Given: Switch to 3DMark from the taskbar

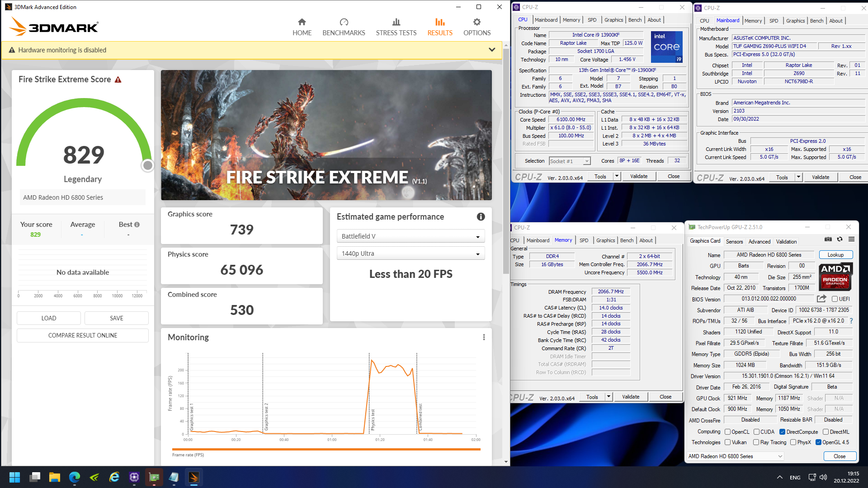Looking at the screenshot, I should (194, 477).
